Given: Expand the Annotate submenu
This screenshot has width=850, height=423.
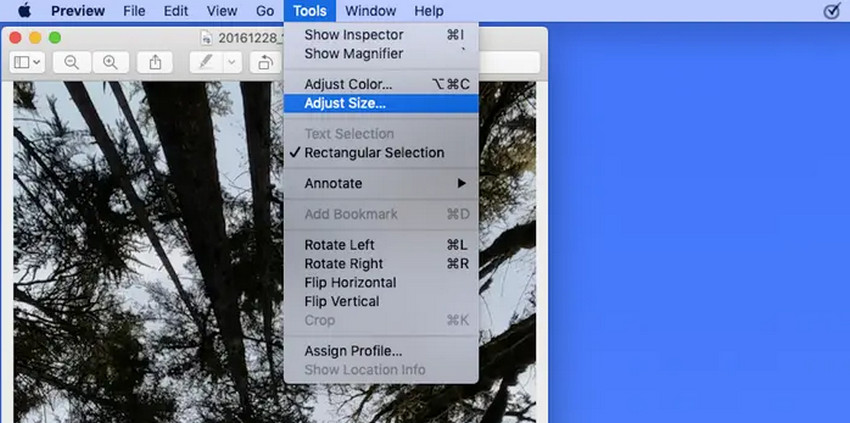Looking at the screenshot, I should pos(381,183).
